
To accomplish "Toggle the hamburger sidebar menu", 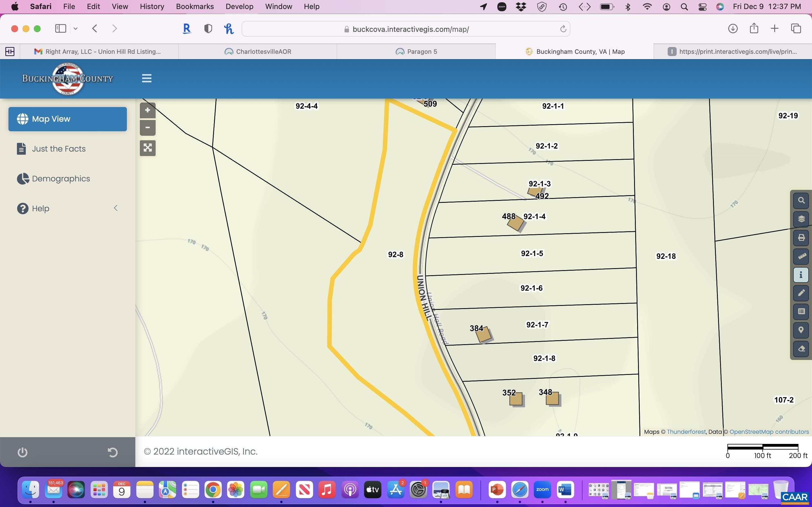I will [147, 79].
